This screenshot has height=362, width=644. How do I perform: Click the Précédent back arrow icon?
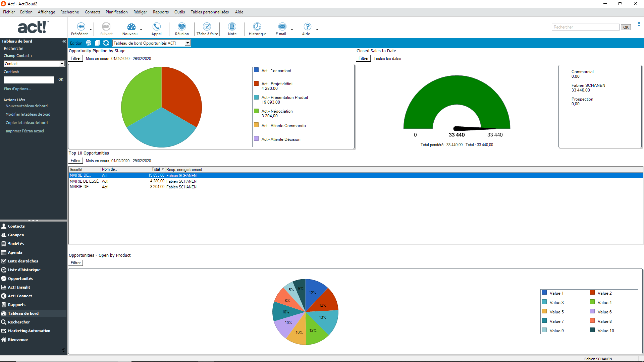click(81, 26)
